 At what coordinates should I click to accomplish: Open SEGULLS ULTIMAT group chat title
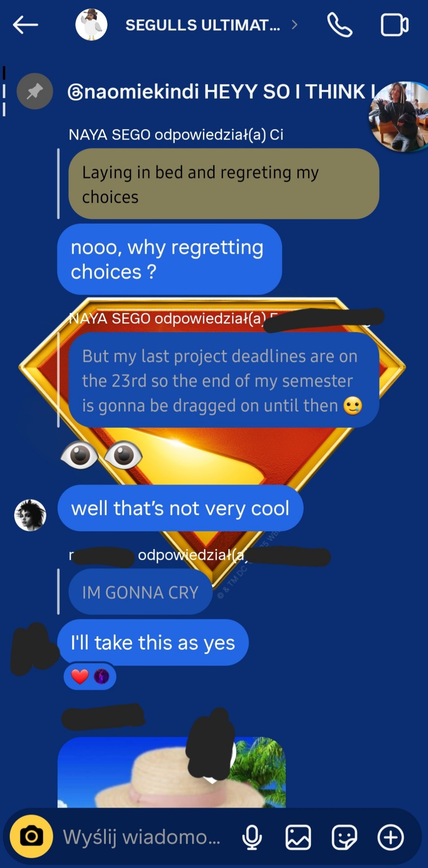[203, 25]
